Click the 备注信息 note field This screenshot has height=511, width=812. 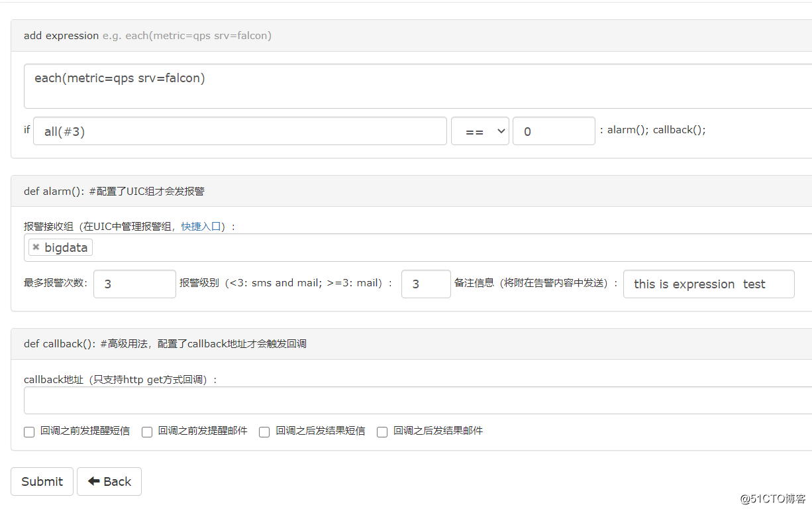coord(709,284)
